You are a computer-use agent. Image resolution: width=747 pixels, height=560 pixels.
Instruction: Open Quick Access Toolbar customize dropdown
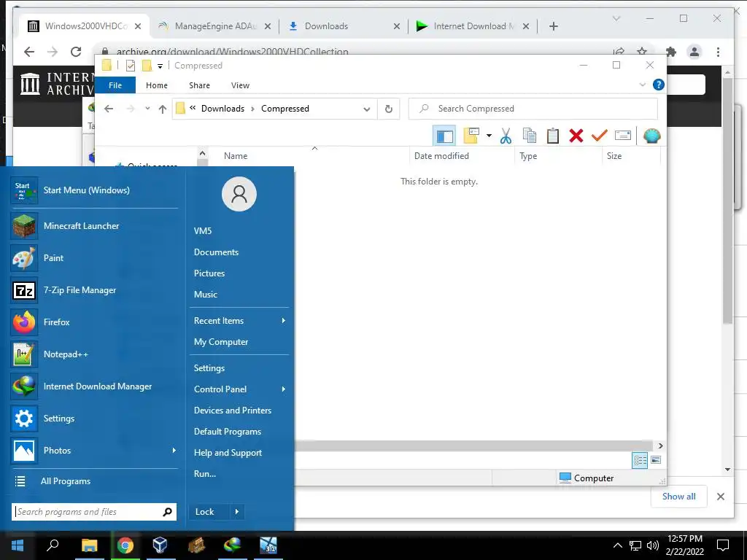point(160,66)
